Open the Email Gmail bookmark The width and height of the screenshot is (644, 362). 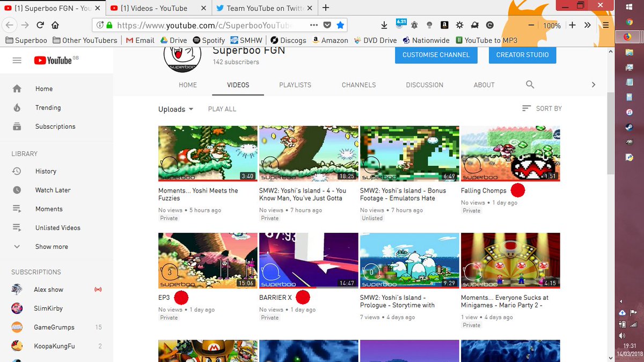click(x=140, y=40)
